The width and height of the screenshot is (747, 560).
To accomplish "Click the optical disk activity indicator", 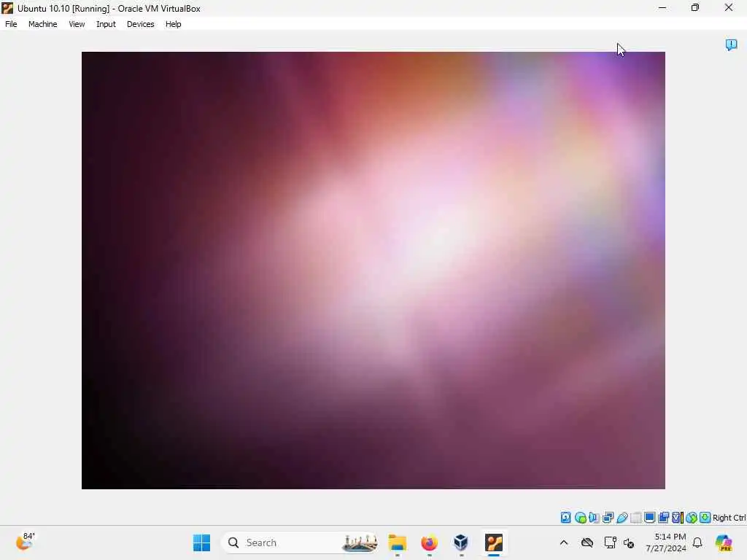I will (580, 518).
